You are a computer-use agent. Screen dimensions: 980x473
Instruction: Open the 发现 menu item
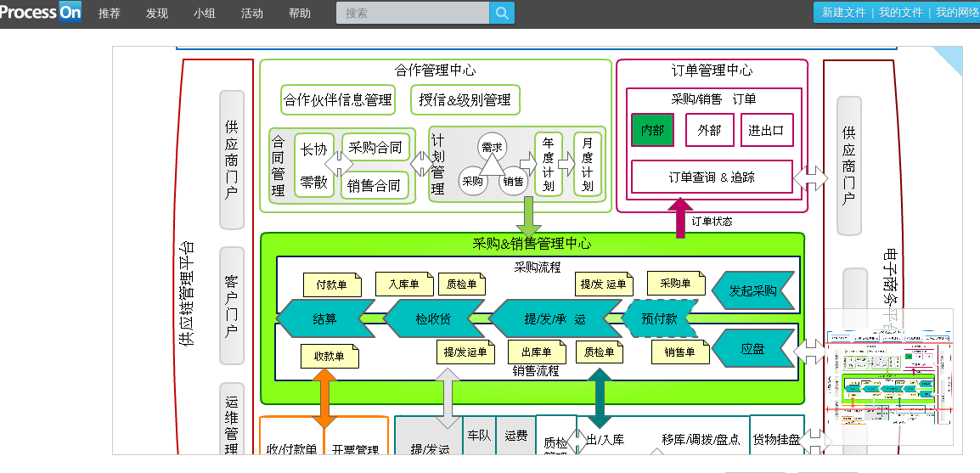(157, 13)
